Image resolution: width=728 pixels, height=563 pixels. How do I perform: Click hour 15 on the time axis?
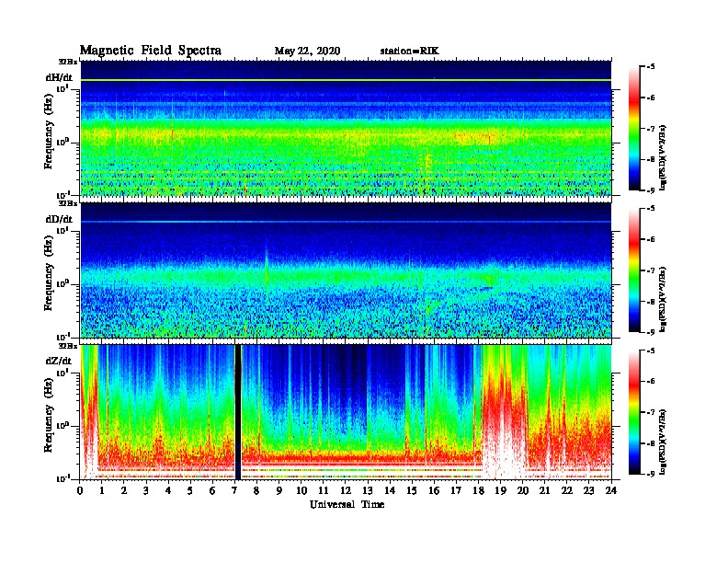pyautogui.click(x=412, y=490)
